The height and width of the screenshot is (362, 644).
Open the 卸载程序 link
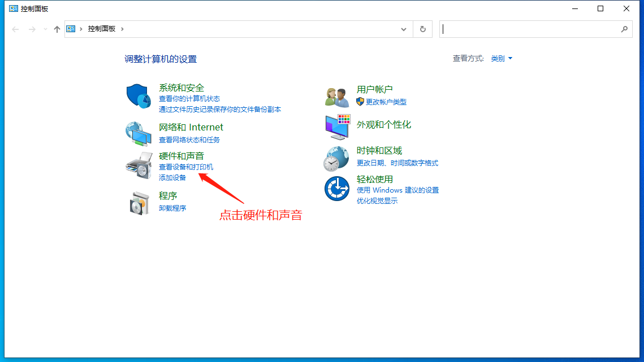[x=172, y=208]
